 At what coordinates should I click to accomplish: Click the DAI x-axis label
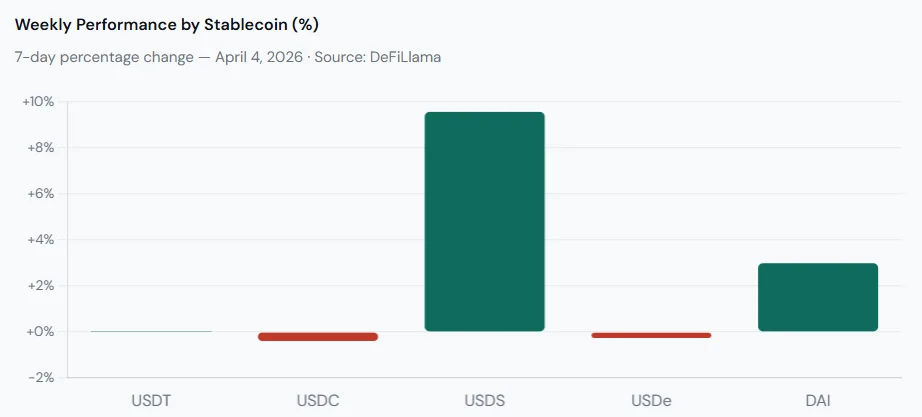tap(817, 400)
